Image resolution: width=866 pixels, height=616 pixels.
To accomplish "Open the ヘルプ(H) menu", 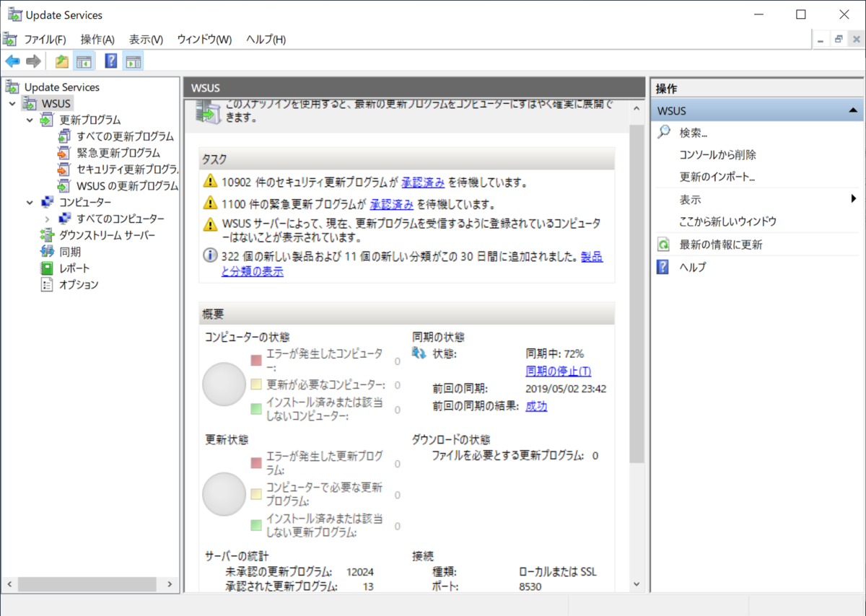I will (266, 40).
